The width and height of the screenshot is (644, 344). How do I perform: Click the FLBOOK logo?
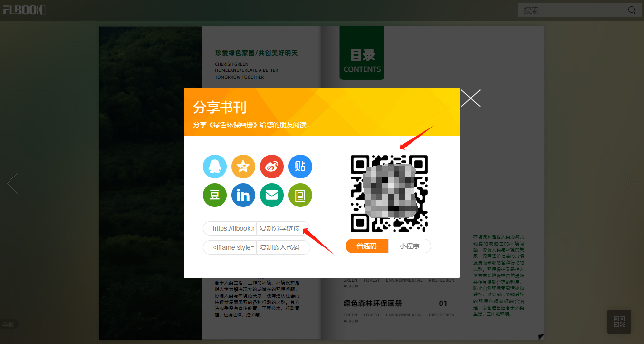coord(24,10)
